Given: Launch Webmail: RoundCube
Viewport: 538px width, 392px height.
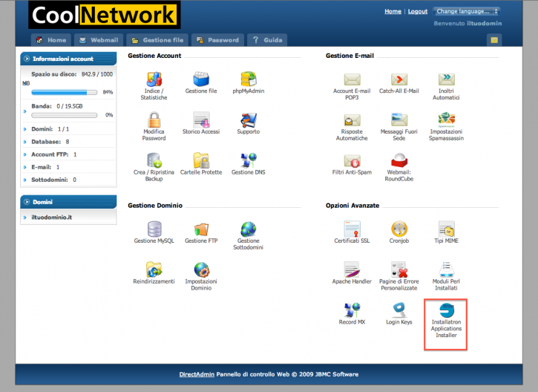Looking at the screenshot, I should pyautogui.click(x=399, y=160).
